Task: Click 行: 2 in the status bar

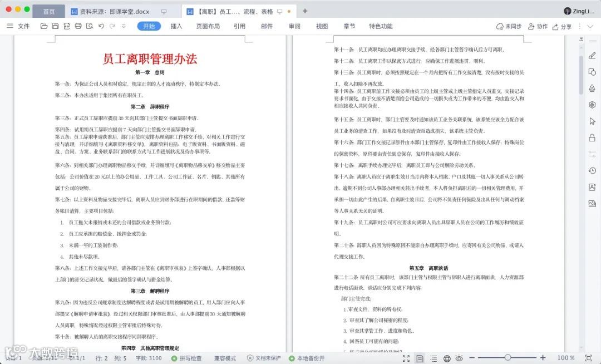Action: [101, 358]
